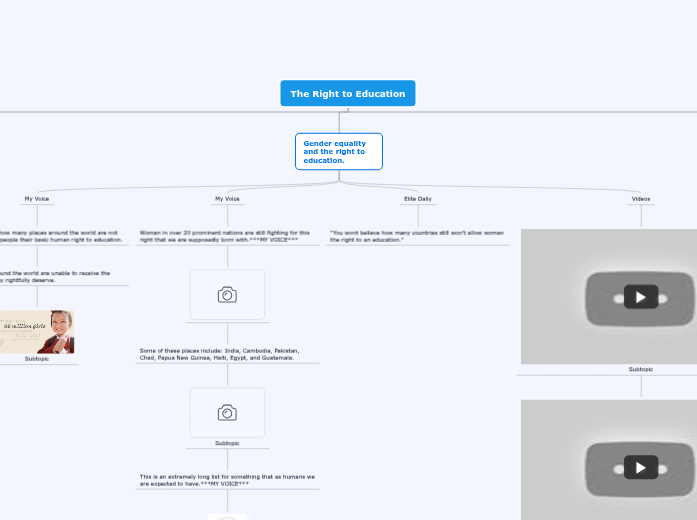
Task: Click the 'Woman in over 20 prominent nations' text
Action: [x=226, y=236]
